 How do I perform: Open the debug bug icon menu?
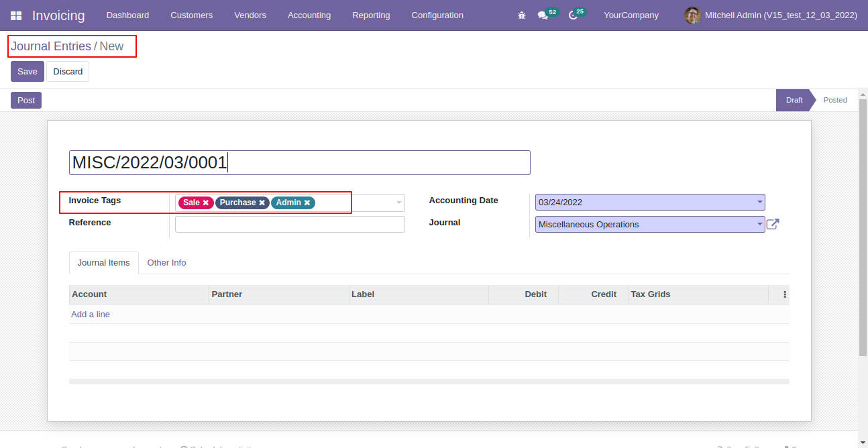522,15
